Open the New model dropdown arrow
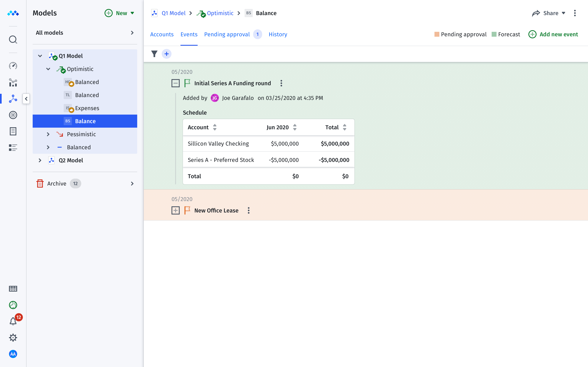 [x=132, y=13]
